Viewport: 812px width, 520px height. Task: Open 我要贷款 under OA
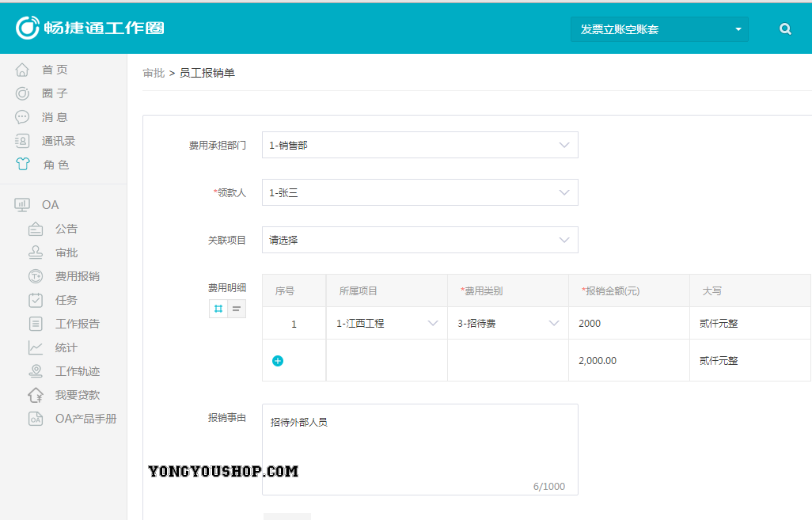tap(77, 395)
